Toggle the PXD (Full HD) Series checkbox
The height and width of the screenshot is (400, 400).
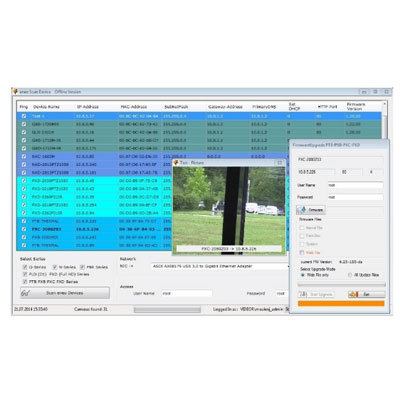pyautogui.click(x=25, y=274)
